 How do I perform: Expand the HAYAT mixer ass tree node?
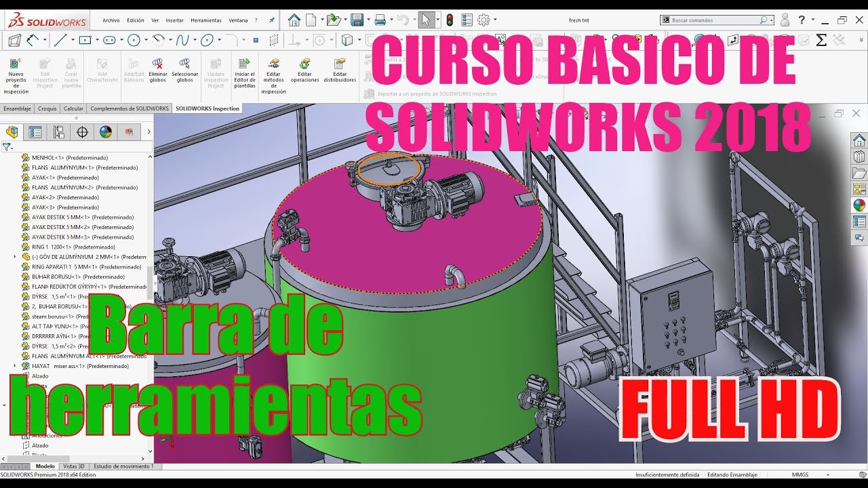click(15, 366)
